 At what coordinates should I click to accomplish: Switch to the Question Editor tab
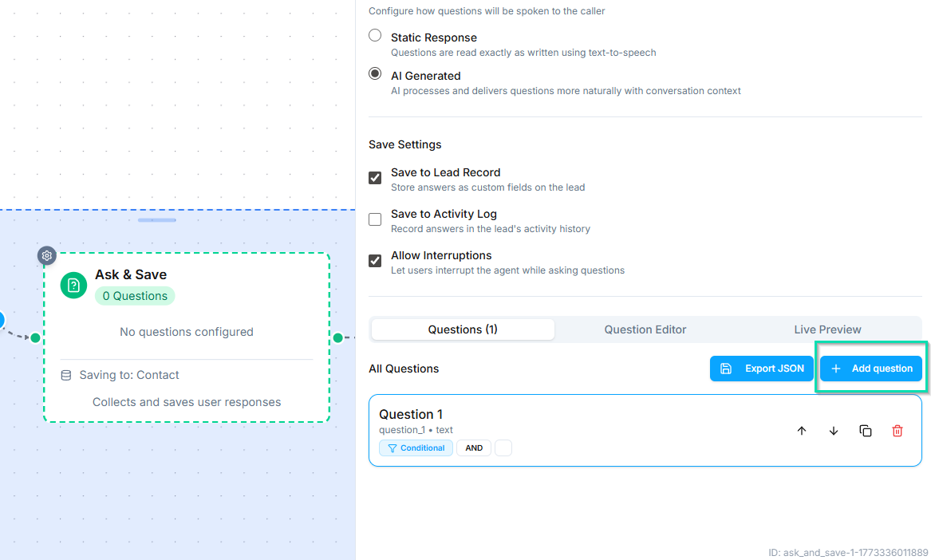(x=645, y=329)
